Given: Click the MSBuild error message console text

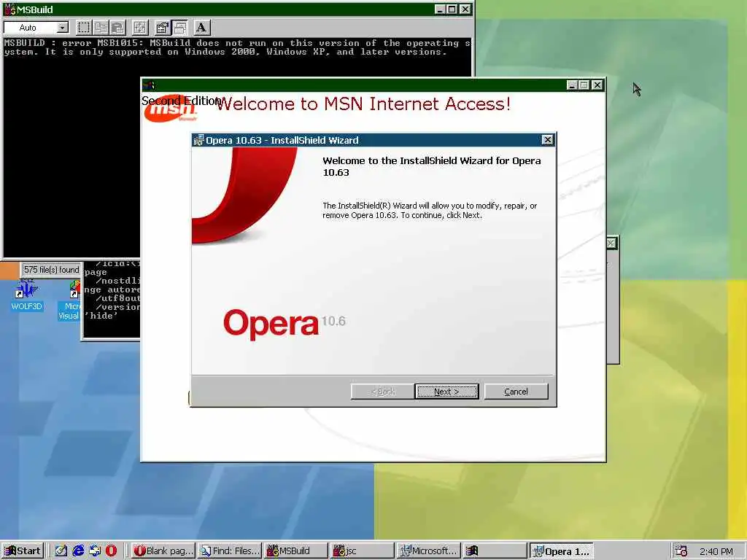Looking at the screenshot, I should tap(237, 47).
